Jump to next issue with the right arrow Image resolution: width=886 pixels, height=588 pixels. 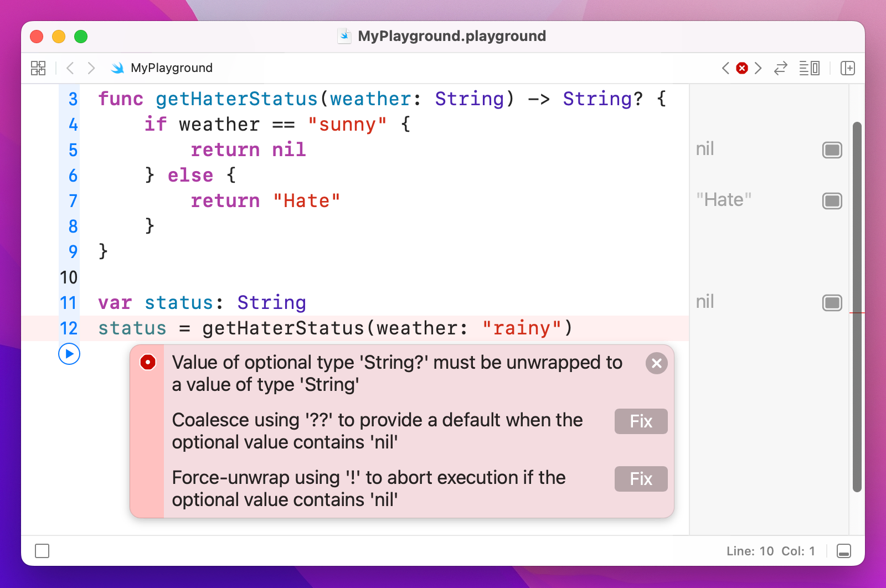(758, 68)
